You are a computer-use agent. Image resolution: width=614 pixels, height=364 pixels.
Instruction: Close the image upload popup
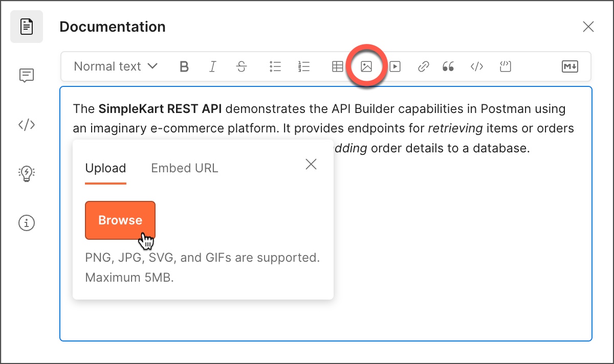311,164
